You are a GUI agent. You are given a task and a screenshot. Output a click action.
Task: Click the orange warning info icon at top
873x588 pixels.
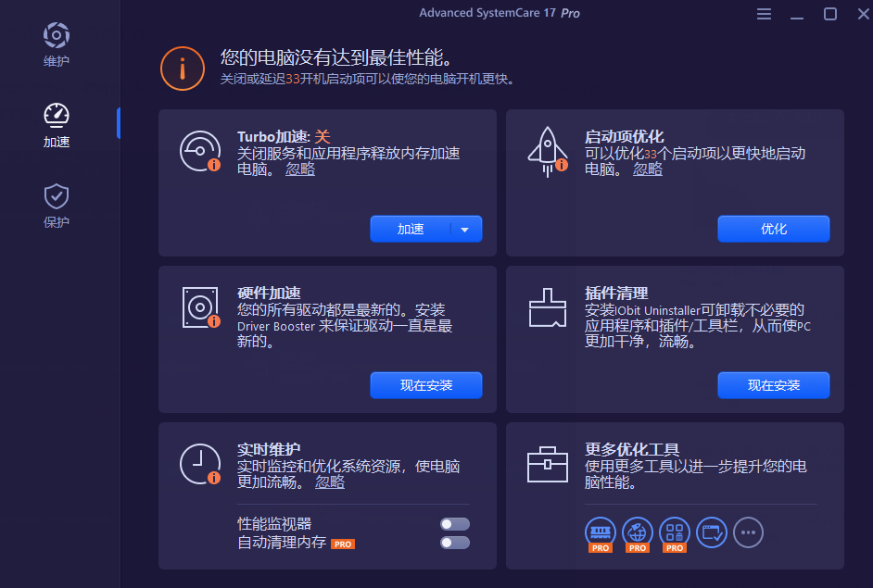pyautogui.click(x=183, y=68)
